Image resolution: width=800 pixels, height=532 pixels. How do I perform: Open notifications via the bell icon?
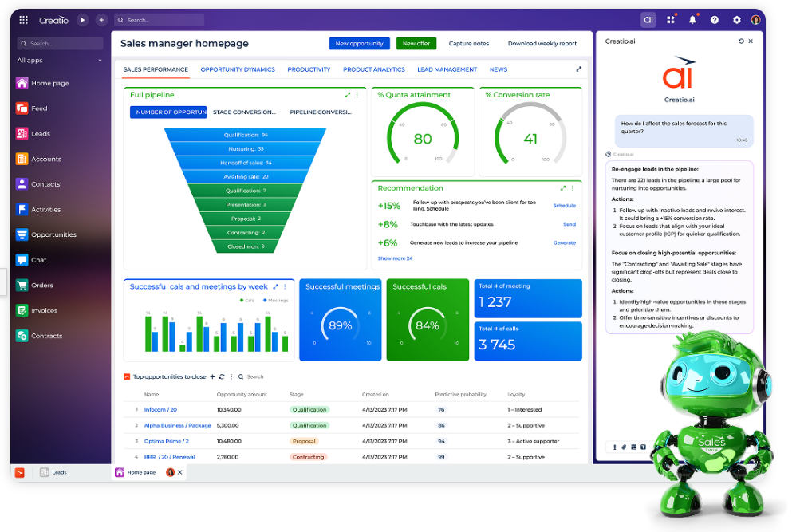693,19
